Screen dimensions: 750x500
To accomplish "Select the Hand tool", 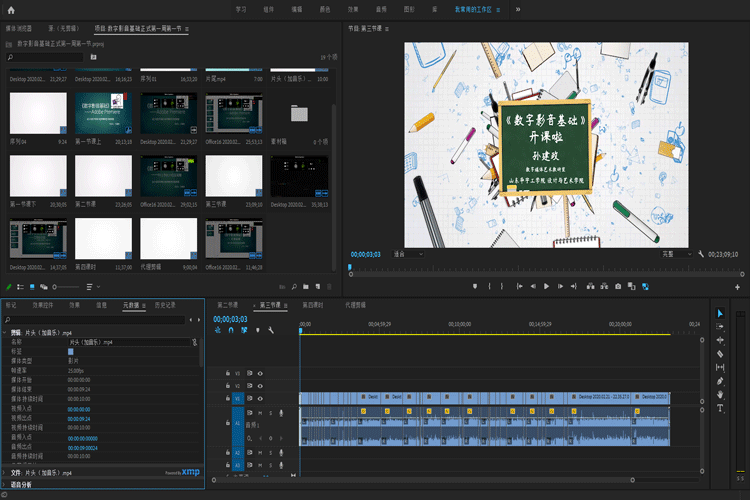I will 720,395.
